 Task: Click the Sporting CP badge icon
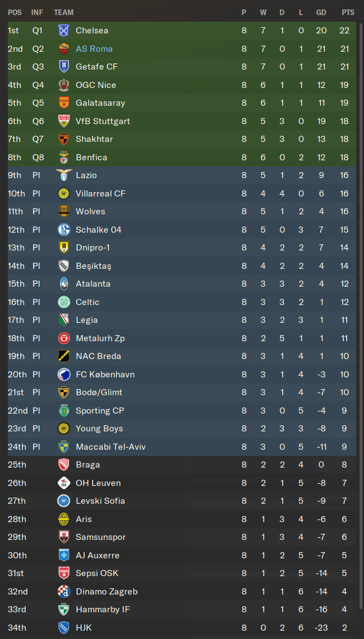click(63, 411)
